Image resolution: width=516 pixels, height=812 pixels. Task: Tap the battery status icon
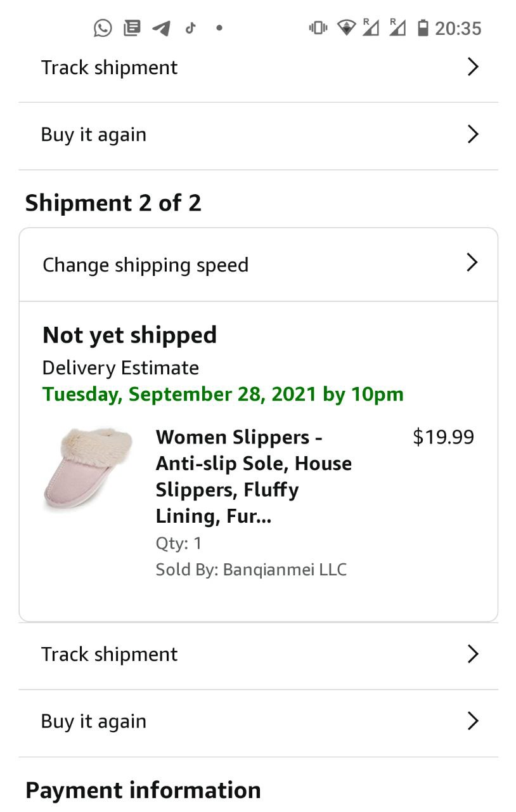(x=423, y=28)
